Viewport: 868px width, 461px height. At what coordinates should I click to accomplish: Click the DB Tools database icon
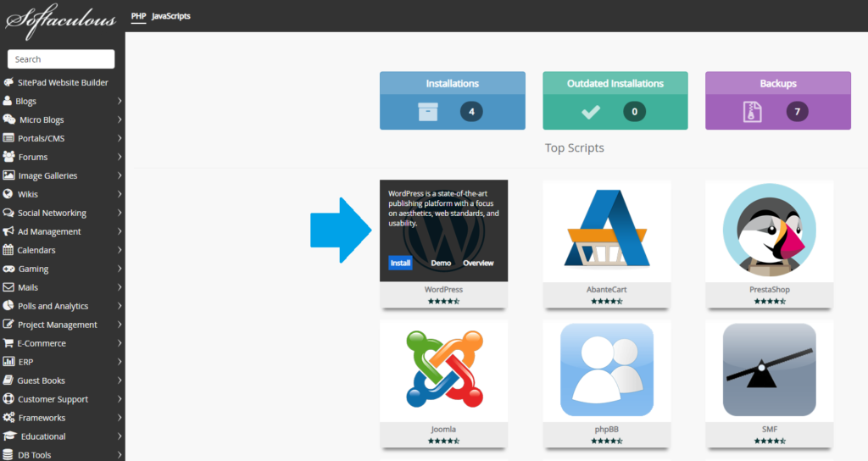(8, 454)
